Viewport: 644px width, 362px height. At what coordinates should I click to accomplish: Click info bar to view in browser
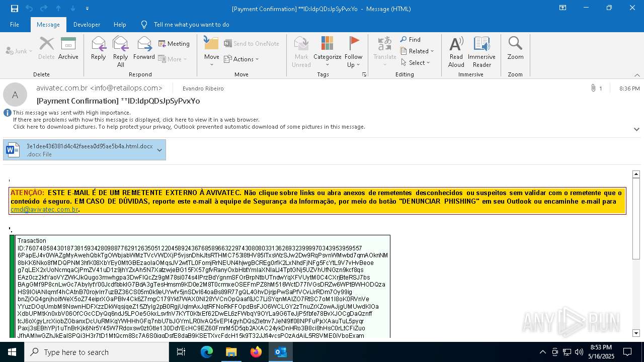(136, 120)
